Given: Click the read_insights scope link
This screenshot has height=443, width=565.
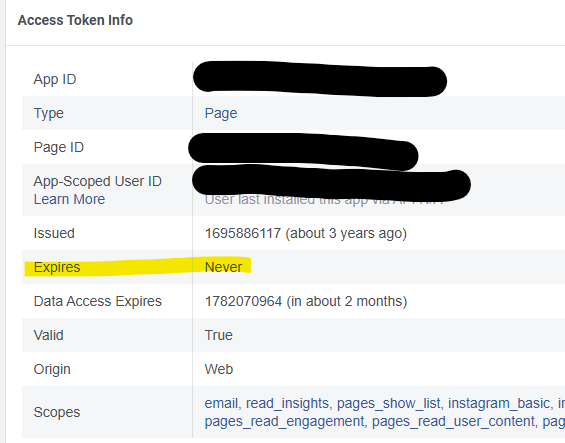Looking at the screenshot, I should [x=287, y=403].
